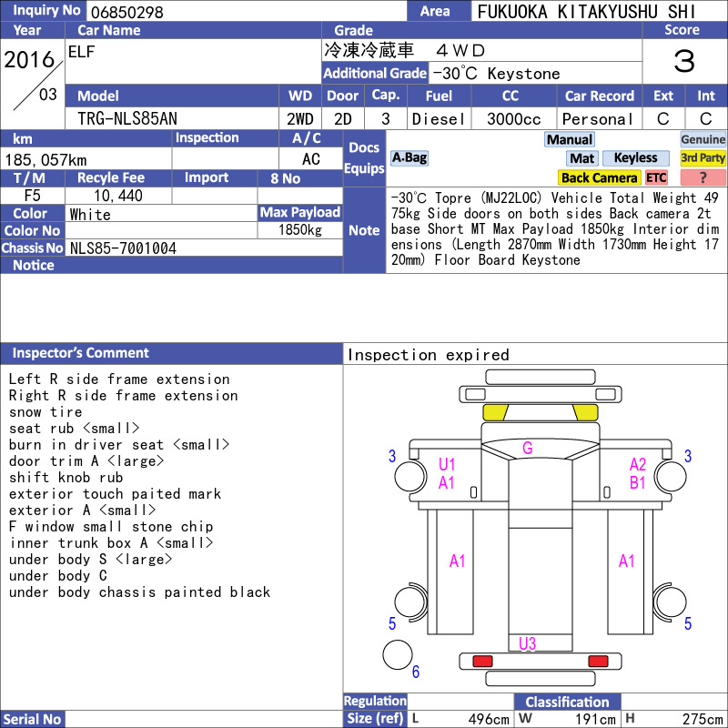Click the Mat equipment badge
Image resolution: width=728 pixels, height=728 pixels.
click(x=582, y=158)
